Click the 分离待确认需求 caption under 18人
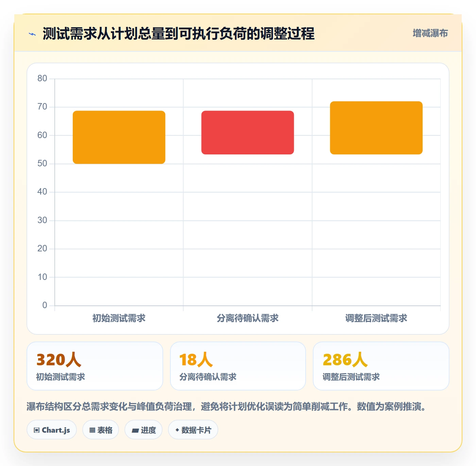The width and height of the screenshot is (476, 466). click(208, 377)
